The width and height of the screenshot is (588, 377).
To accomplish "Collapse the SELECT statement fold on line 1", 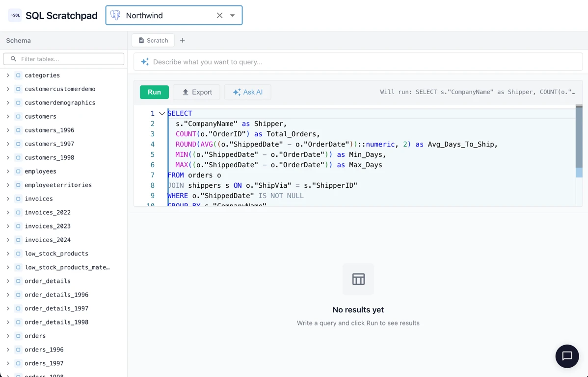I will pyautogui.click(x=162, y=113).
